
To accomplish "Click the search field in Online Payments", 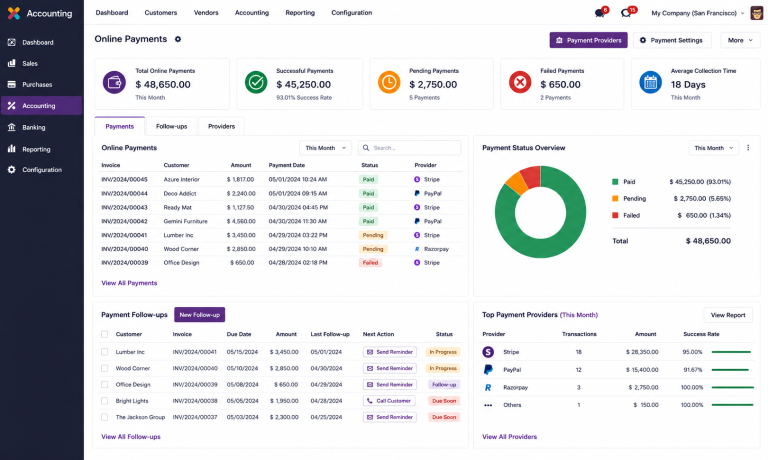I will [x=409, y=148].
